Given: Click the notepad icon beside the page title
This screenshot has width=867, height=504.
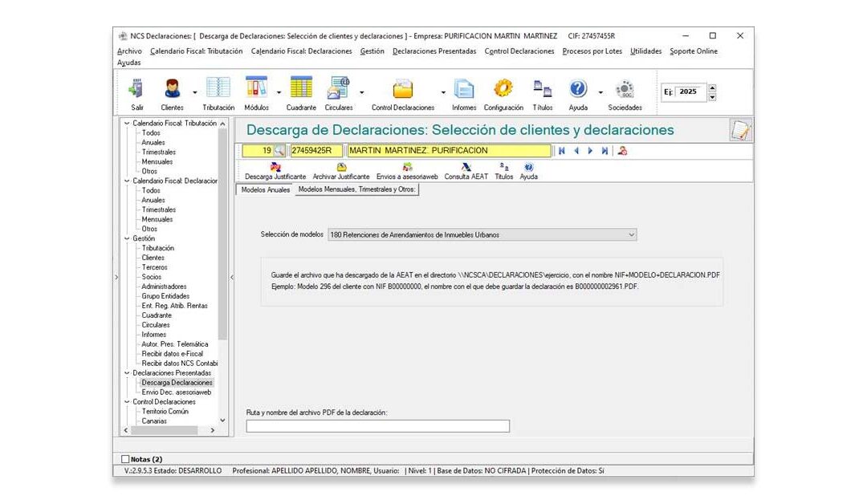Looking at the screenshot, I should tap(740, 131).
